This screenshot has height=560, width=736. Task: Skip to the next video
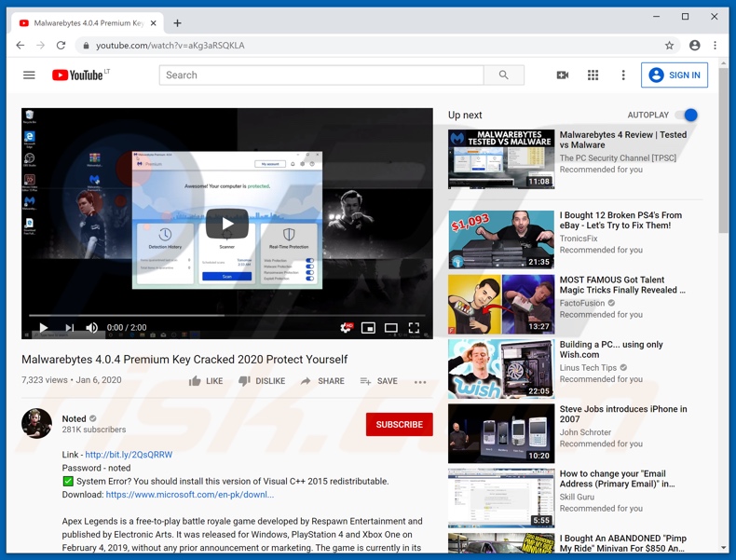[x=70, y=328]
